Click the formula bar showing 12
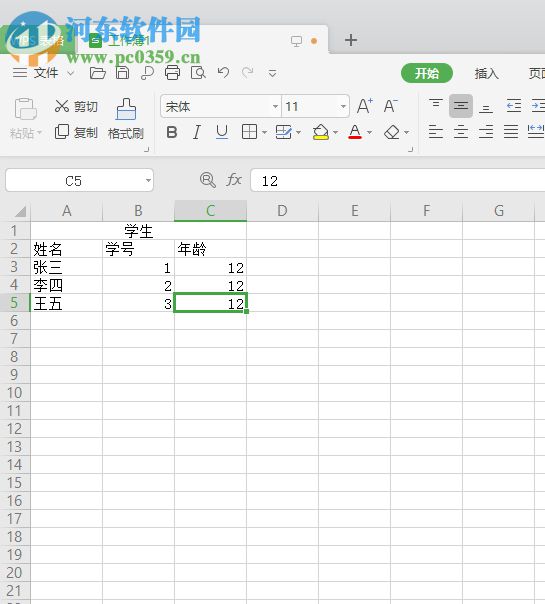Screen dimensions: 545x604 397,180
